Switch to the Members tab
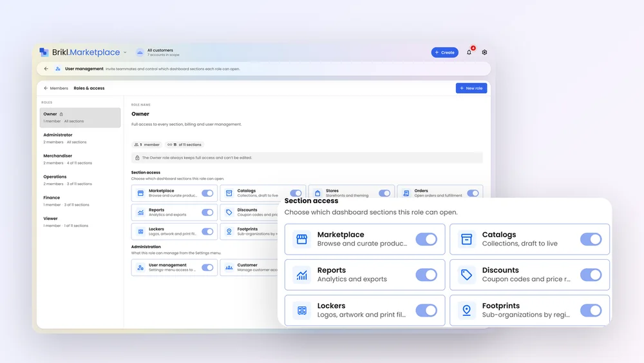Viewport: 644px width, 363px height. (56, 88)
